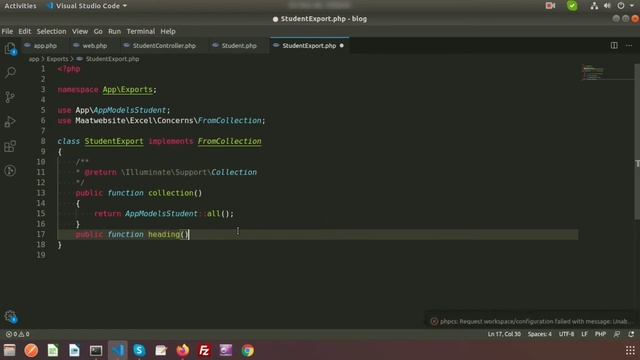Change indentation via Spaces: 4

(540, 334)
